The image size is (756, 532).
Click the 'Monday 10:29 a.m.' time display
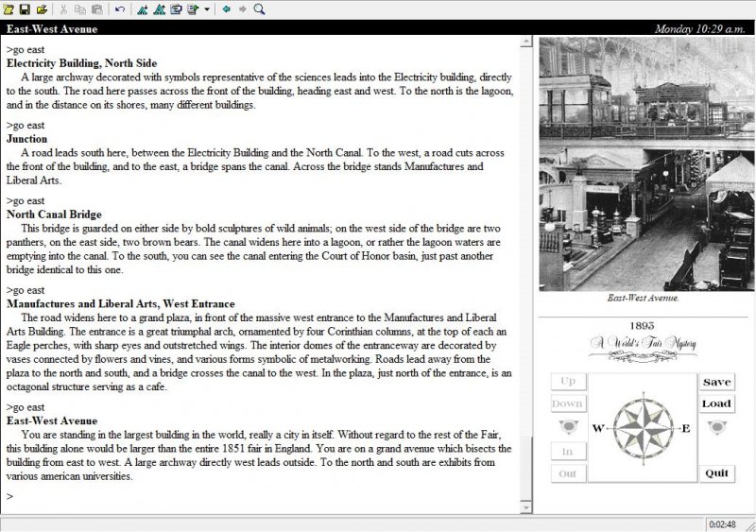[x=700, y=29]
